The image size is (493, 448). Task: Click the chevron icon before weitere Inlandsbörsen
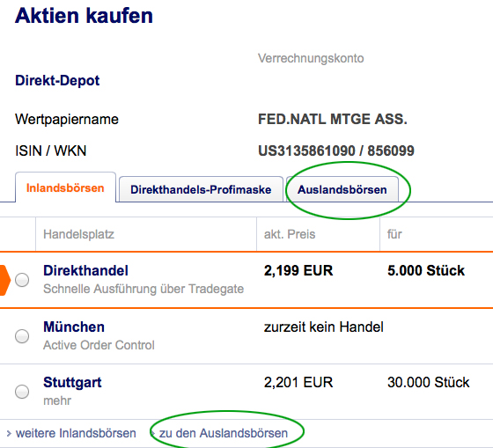coord(9,434)
